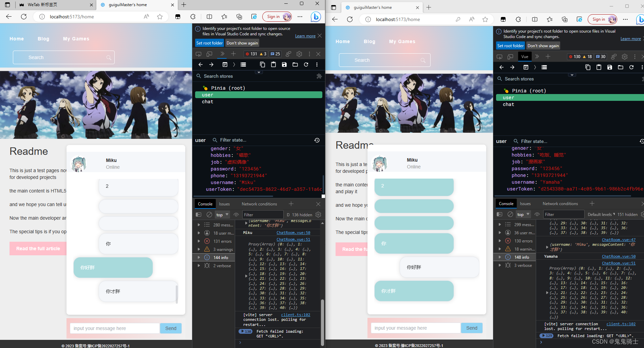Open console settings gear in left DevTools
644x348 pixels.
[x=318, y=215]
